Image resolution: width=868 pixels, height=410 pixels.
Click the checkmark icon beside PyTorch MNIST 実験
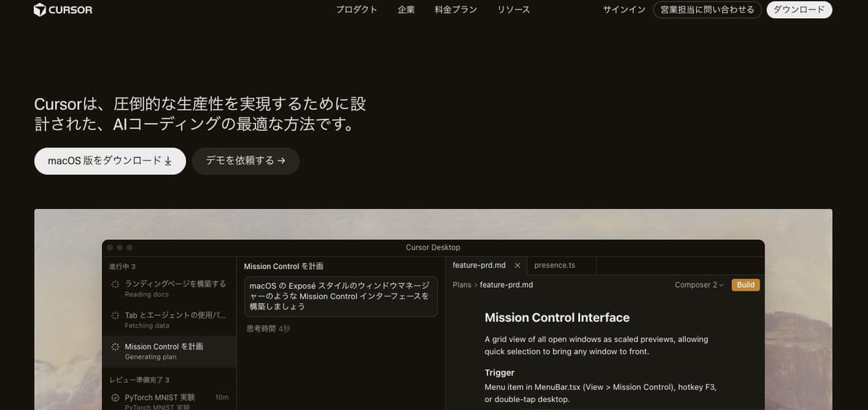point(115,397)
